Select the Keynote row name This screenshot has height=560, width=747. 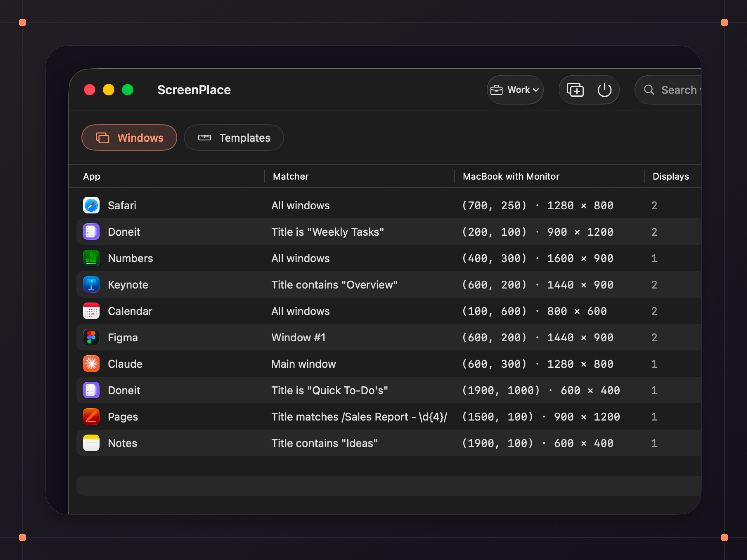pyautogui.click(x=128, y=285)
